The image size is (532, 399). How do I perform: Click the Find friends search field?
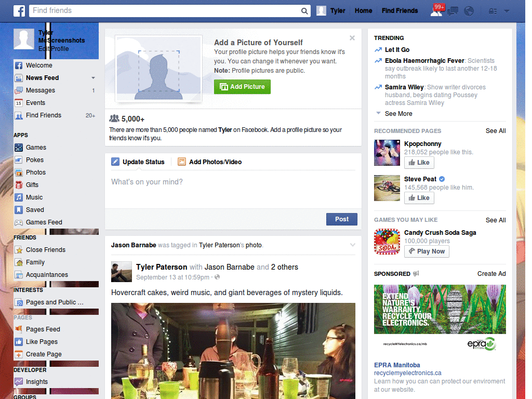166,11
